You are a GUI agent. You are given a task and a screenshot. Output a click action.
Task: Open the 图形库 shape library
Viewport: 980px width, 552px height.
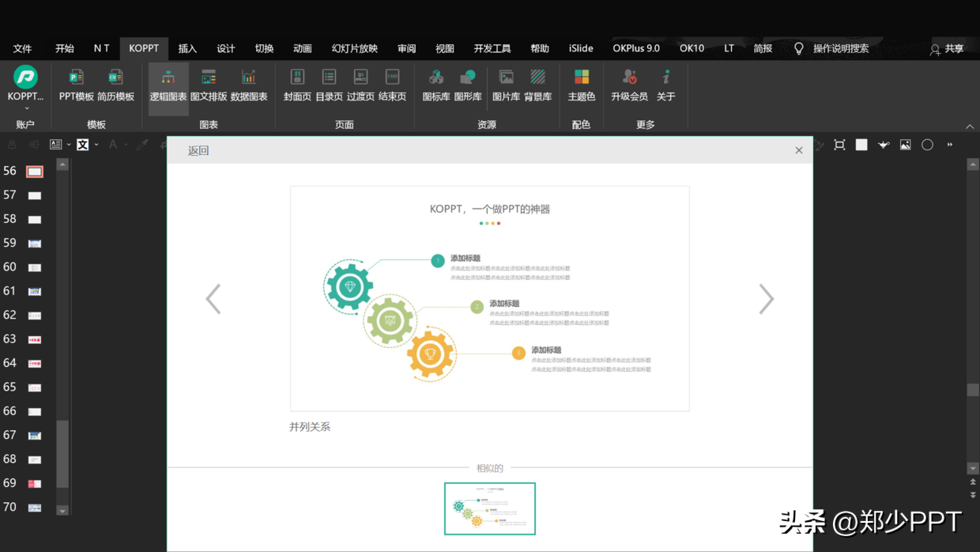coord(468,85)
